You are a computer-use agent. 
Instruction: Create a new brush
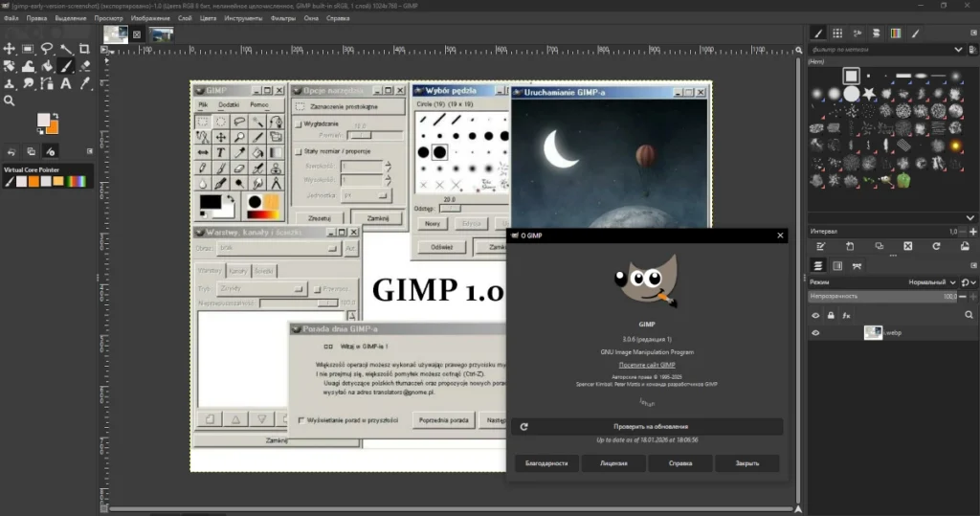(850, 246)
